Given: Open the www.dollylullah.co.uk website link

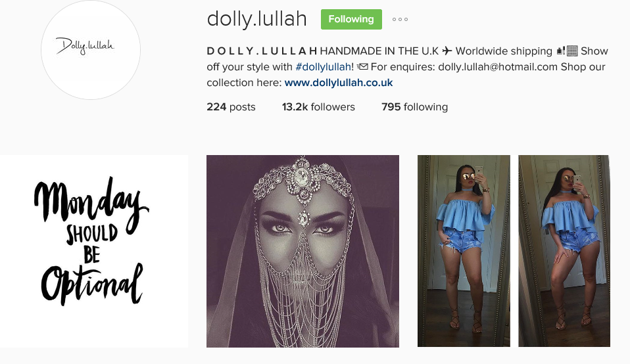Looking at the screenshot, I should [x=338, y=83].
